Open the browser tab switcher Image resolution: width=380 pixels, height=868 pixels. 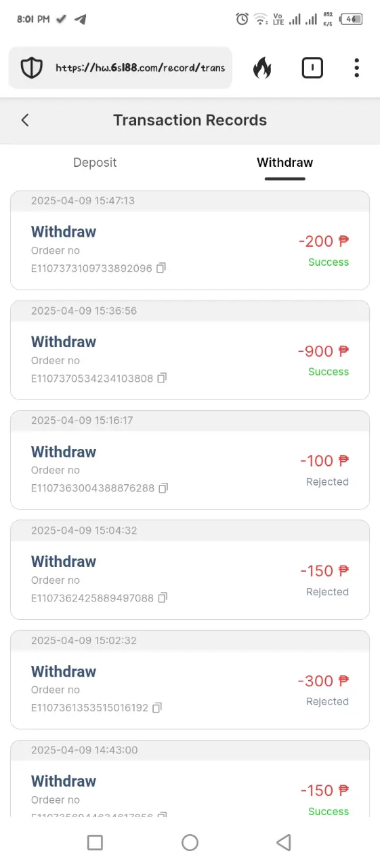(312, 68)
